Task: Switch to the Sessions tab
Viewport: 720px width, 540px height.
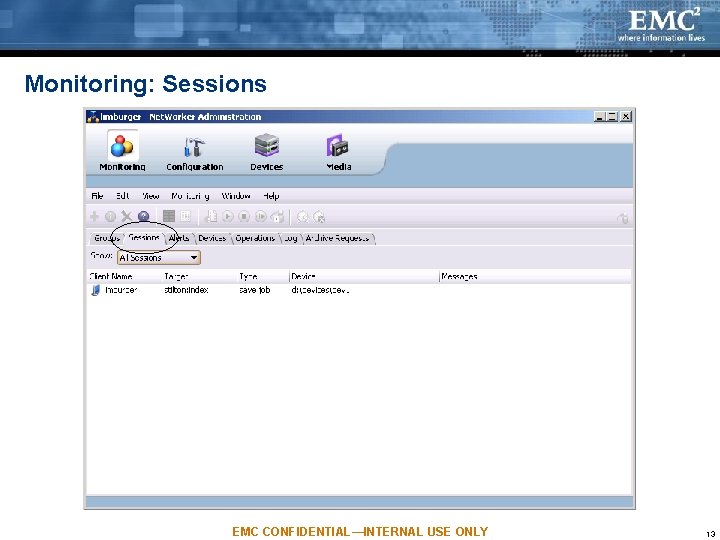Action: pyautogui.click(x=144, y=238)
